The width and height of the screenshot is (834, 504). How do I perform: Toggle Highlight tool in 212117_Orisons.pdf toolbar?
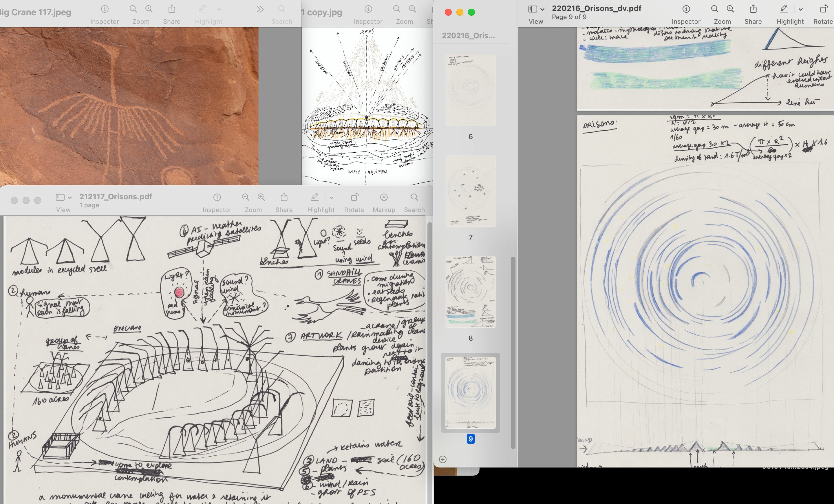pyautogui.click(x=314, y=197)
